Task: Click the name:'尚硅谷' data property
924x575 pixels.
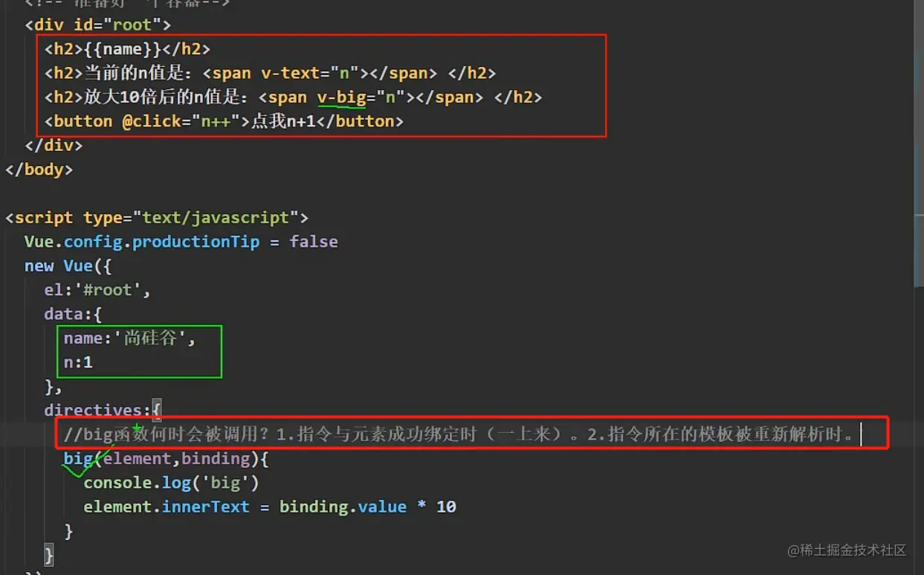Action: click(129, 338)
